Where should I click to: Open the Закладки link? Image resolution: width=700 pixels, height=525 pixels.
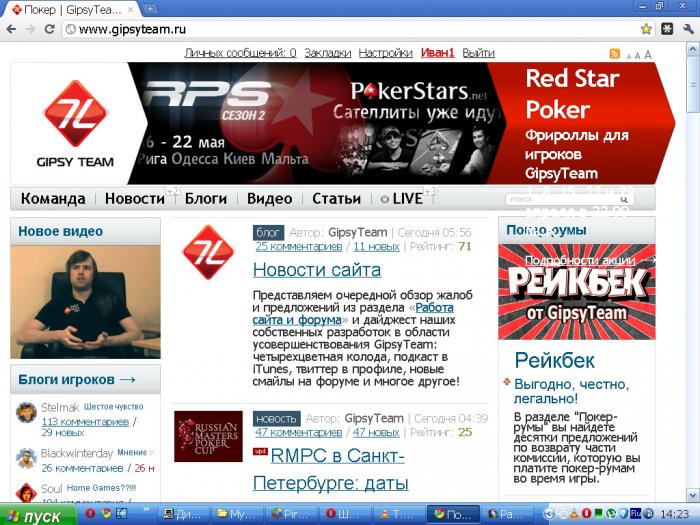pyautogui.click(x=328, y=53)
